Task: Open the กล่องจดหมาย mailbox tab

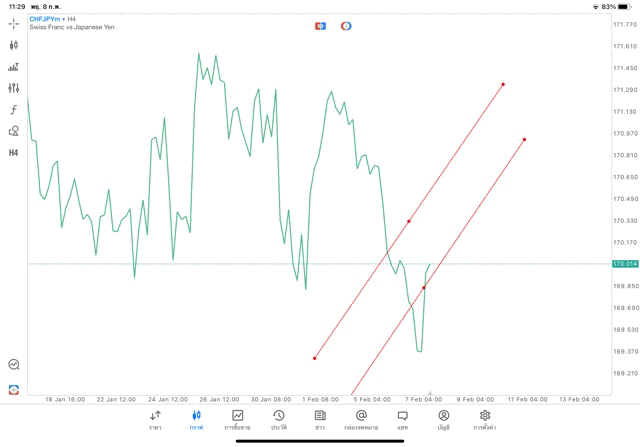Action: tap(361, 419)
